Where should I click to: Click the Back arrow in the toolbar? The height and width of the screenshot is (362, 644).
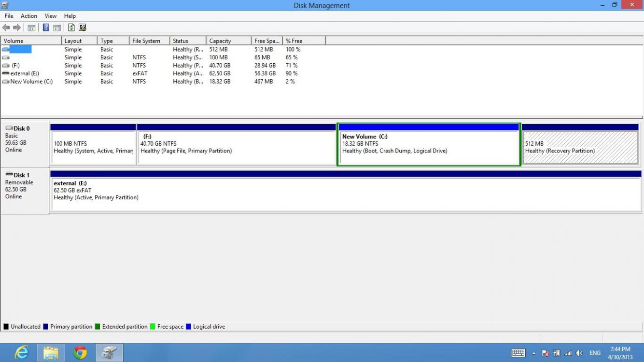6,28
